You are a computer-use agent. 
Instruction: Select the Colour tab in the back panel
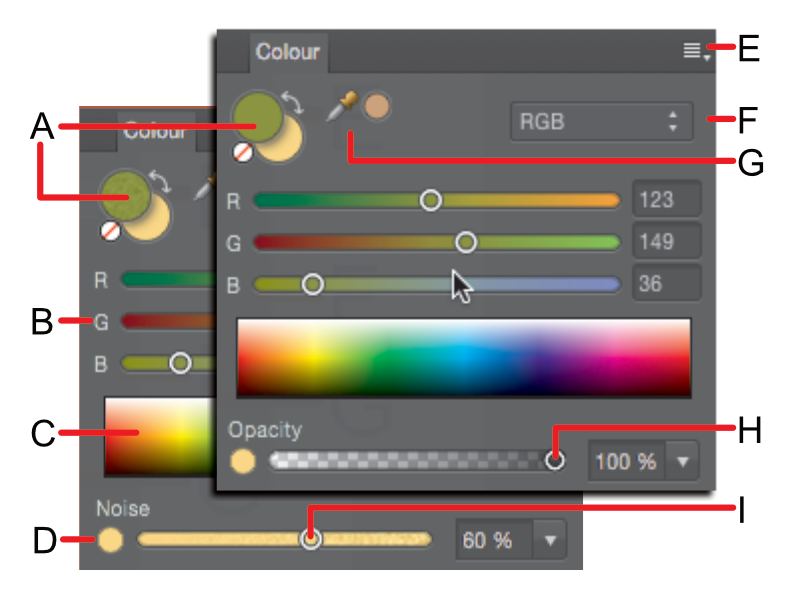[155, 132]
